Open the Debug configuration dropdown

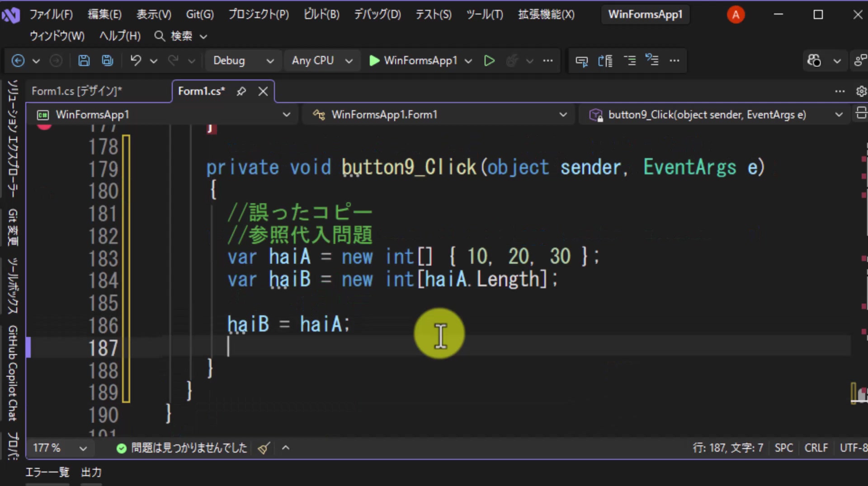(x=244, y=61)
